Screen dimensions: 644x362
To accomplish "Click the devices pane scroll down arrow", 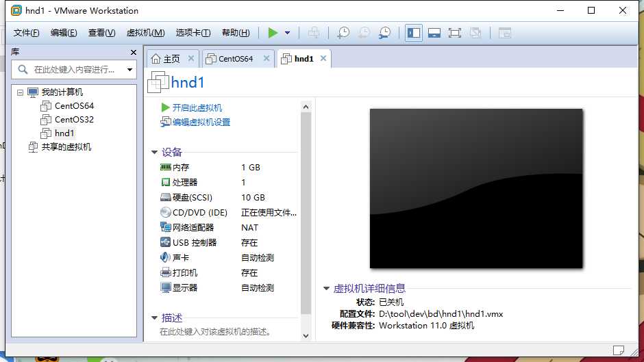I will (x=306, y=336).
